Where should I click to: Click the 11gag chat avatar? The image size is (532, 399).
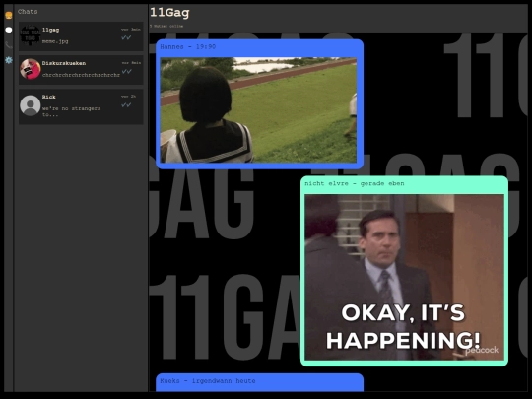point(31,35)
